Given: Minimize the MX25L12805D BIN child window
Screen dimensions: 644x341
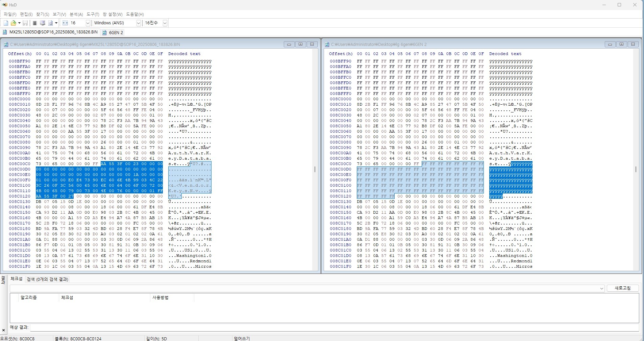Looking at the screenshot, I should tap(289, 44).
